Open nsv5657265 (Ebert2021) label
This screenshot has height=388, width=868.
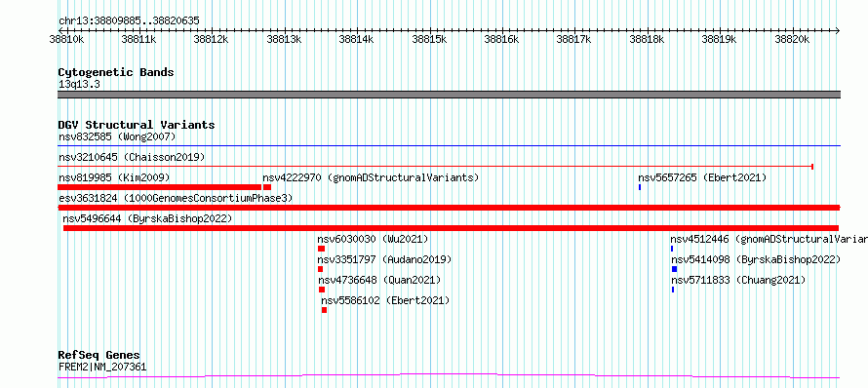click(x=702, y=177)
